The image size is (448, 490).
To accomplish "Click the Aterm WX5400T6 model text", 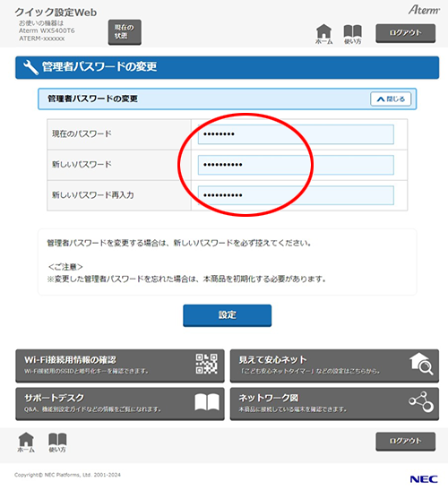I will (x=47, y=30).
